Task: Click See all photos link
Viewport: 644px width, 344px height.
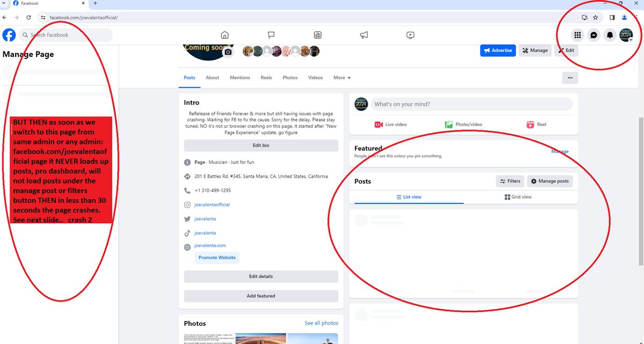Action: coord(321,323)
